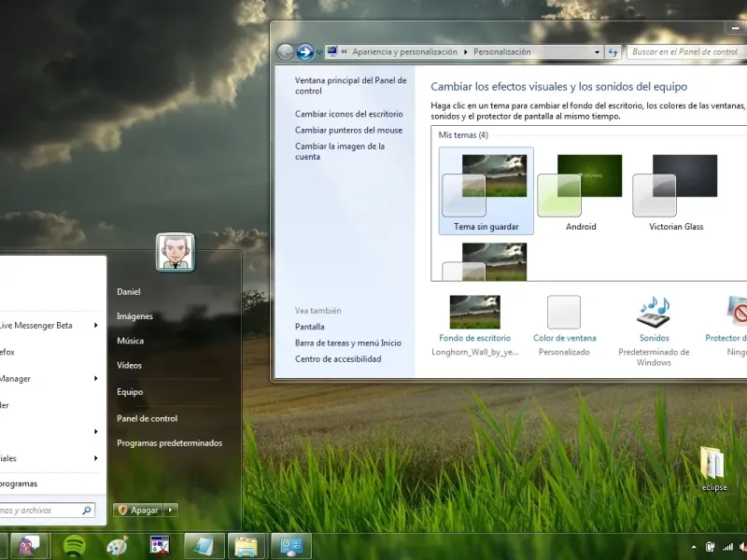Click the Paint palette taskbar icon
This screenshot has height=560, width=747.
coord(117,546)
